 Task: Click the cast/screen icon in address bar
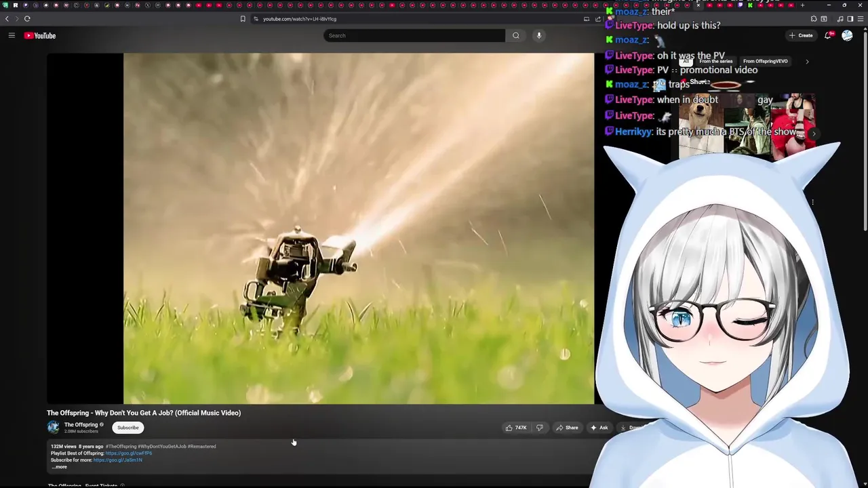pos(587,18)
